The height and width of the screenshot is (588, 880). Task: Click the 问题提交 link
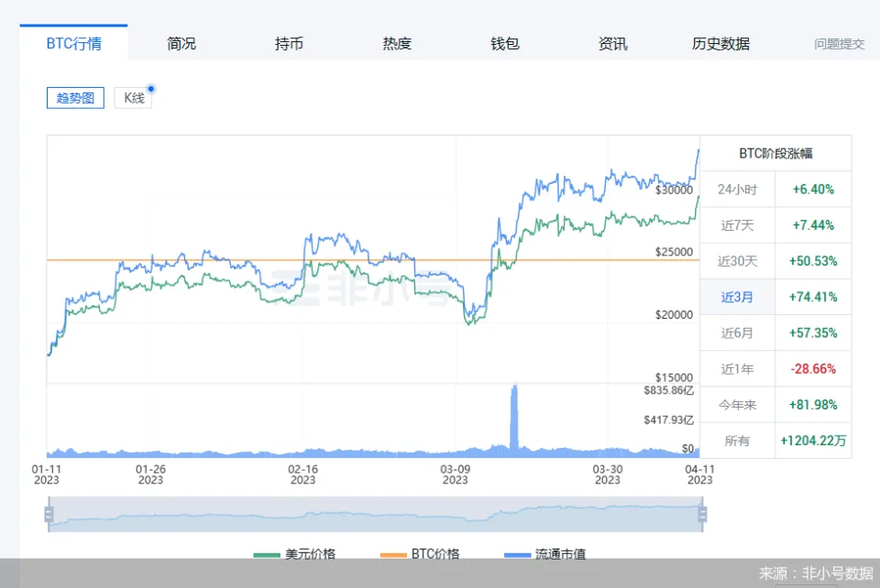pos(839,43)
